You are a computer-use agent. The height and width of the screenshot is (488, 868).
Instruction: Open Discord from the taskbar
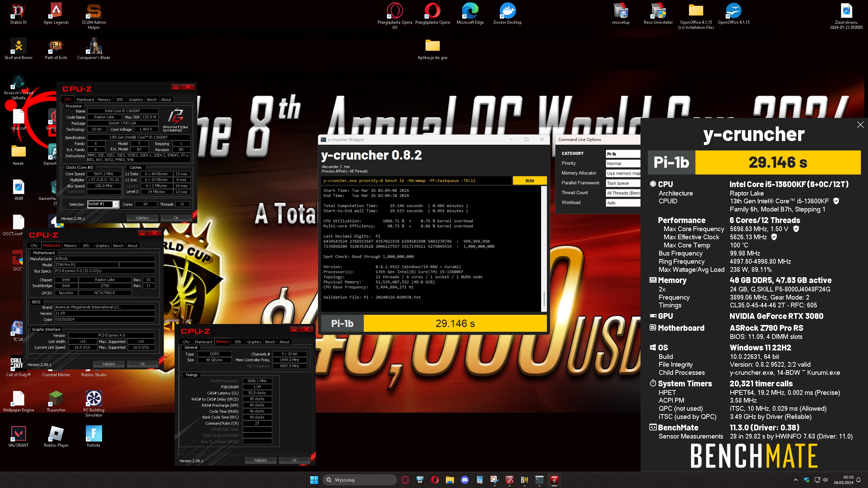click(465, 480)
